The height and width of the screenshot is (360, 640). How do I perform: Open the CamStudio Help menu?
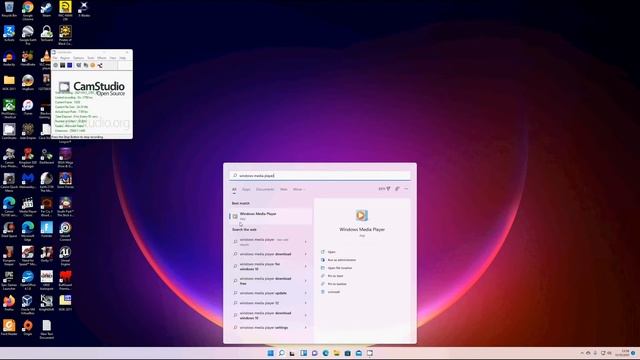click(122, 58)
